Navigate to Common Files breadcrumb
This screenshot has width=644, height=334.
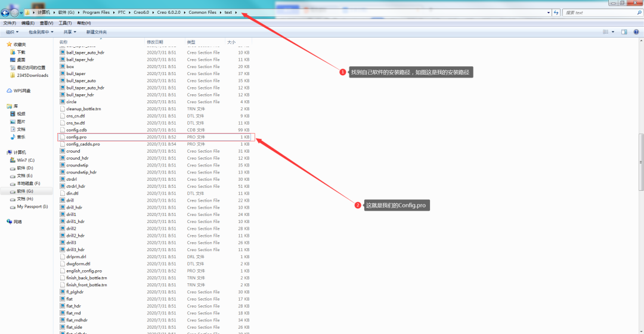203,13
